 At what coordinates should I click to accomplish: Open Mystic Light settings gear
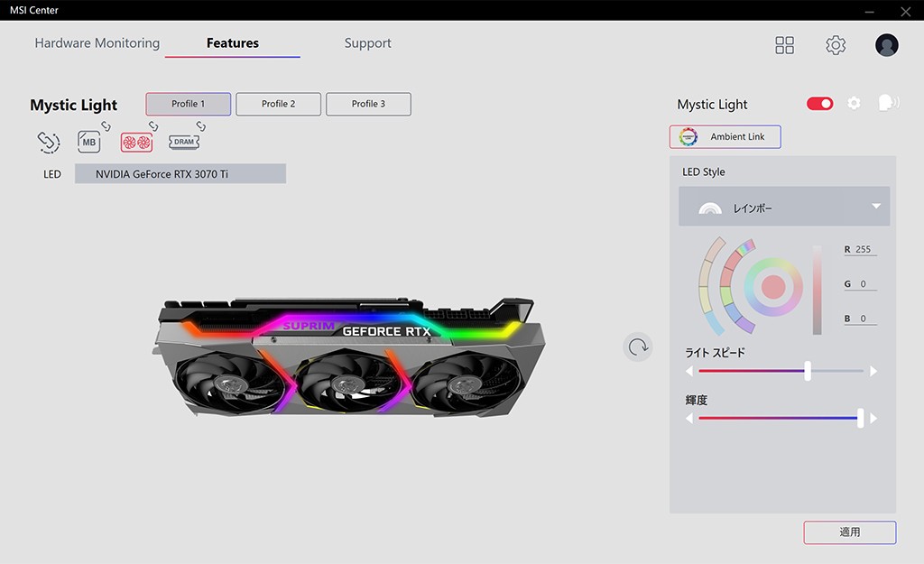[x=854, y=104]
